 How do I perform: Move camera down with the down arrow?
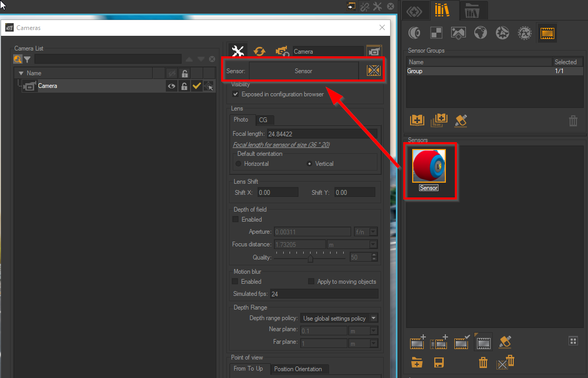point(201,59)
